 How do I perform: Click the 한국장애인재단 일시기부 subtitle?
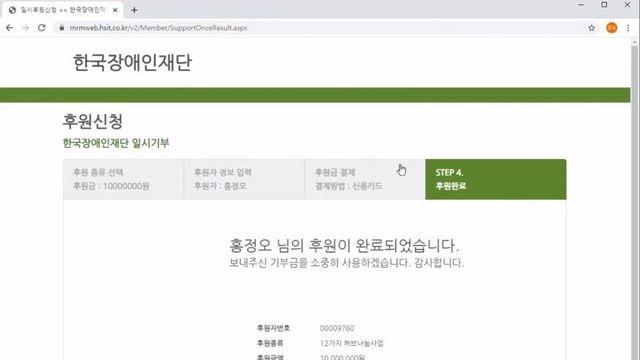tap(116, 143)
